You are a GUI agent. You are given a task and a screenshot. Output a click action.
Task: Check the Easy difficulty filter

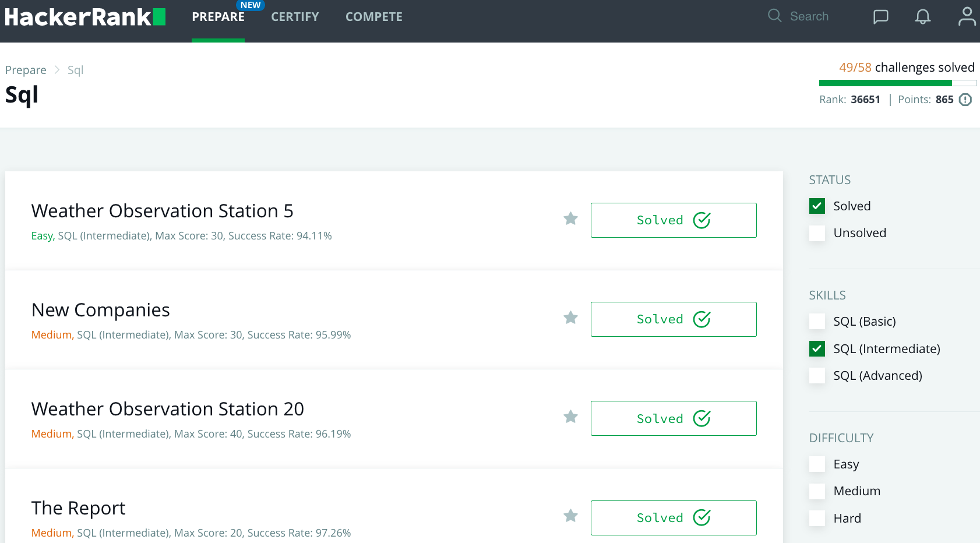click(817, 464)
